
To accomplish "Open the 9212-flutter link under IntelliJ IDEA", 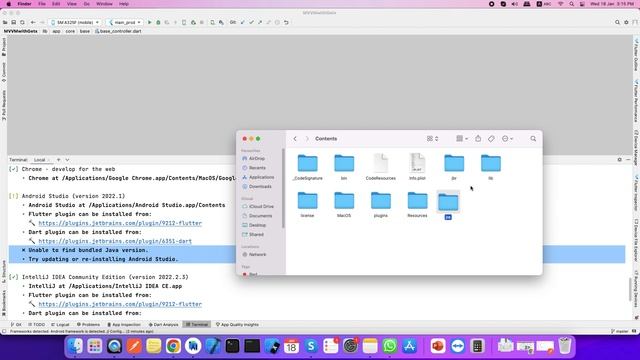I will coord(120,304).
